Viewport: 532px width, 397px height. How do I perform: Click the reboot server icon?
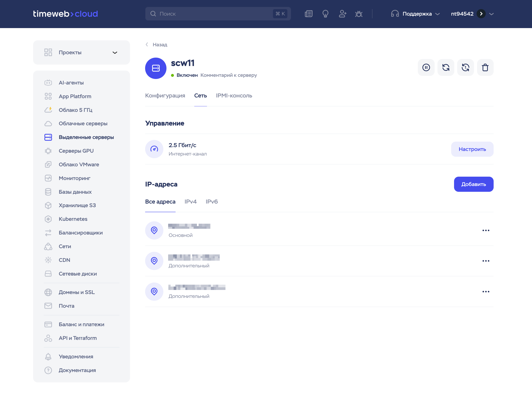click(x=446, y=67)
